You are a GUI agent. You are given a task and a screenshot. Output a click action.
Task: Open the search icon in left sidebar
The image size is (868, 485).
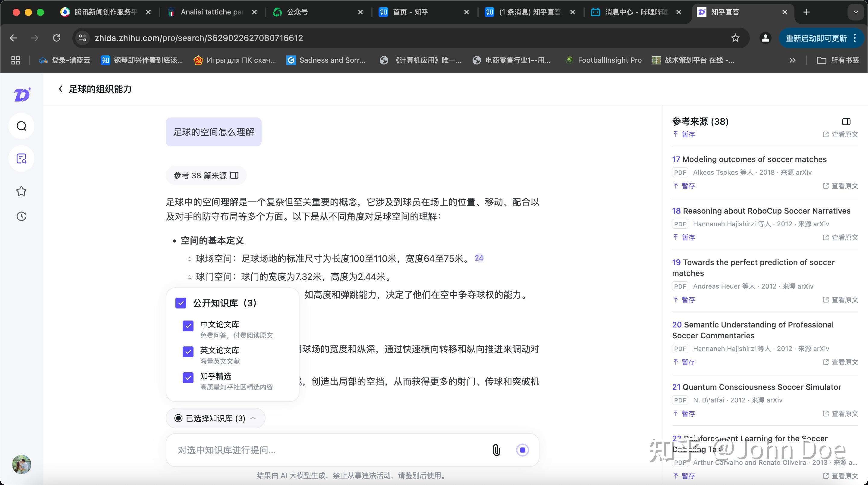(22, 126)
